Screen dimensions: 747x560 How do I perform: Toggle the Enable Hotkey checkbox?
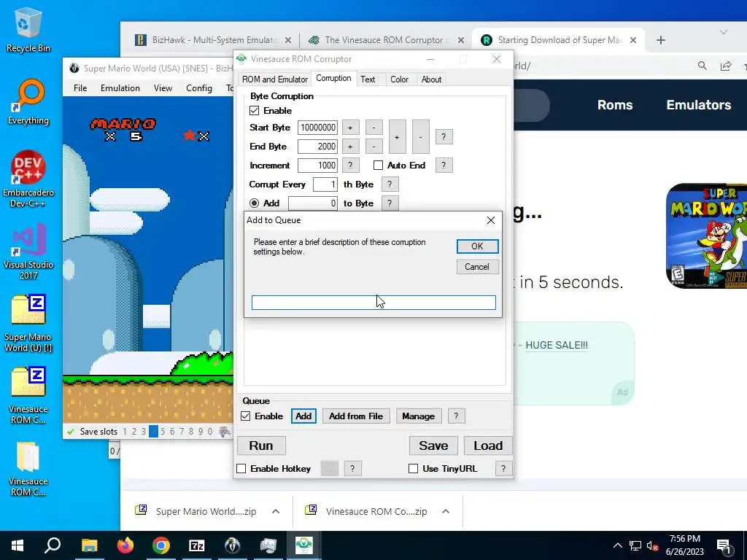click(241, 469)
